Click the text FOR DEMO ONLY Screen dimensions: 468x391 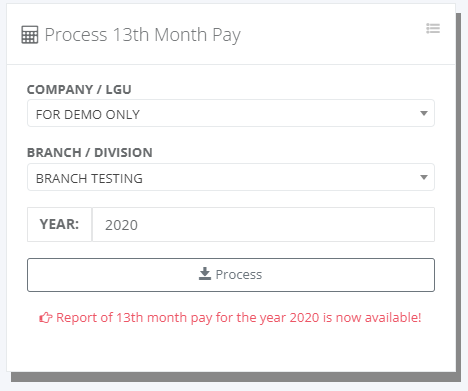tap(88, 115)
